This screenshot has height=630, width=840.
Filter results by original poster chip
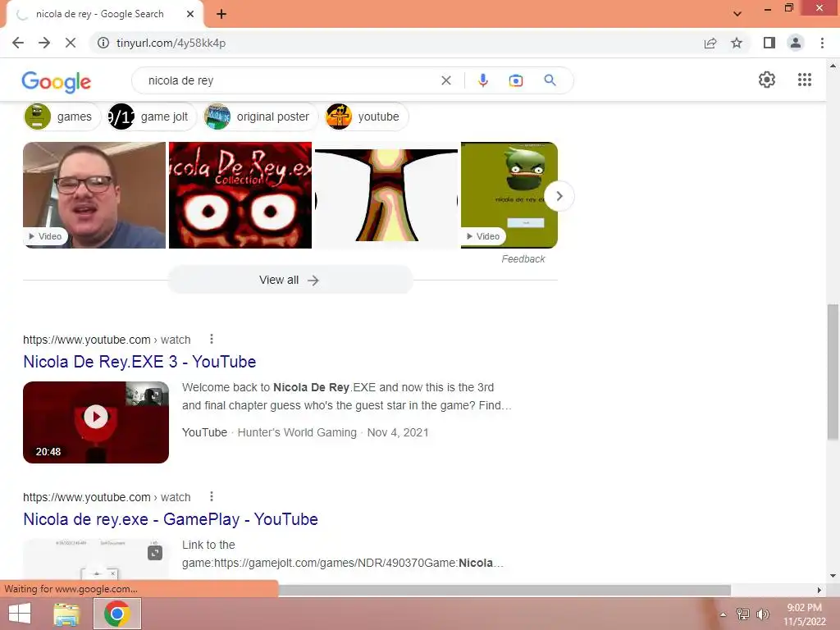pyautogui.click(x=261, y=116)
